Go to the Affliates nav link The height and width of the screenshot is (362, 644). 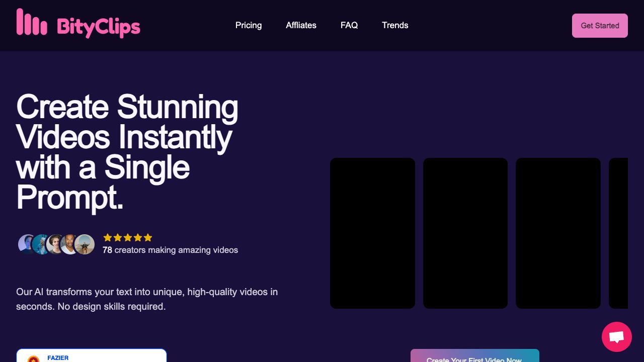point(301,25)
